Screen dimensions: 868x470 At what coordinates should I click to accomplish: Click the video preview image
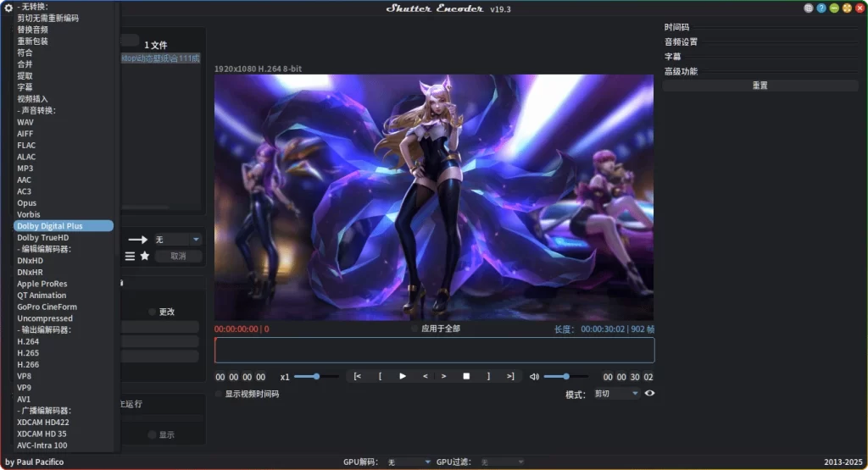click(x=434, y=197)
